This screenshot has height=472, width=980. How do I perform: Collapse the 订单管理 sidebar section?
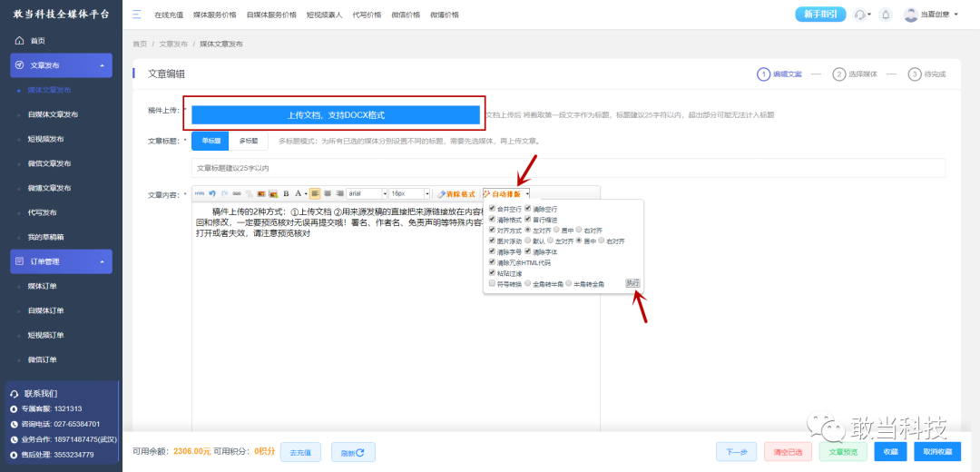[x=62, y=261]
